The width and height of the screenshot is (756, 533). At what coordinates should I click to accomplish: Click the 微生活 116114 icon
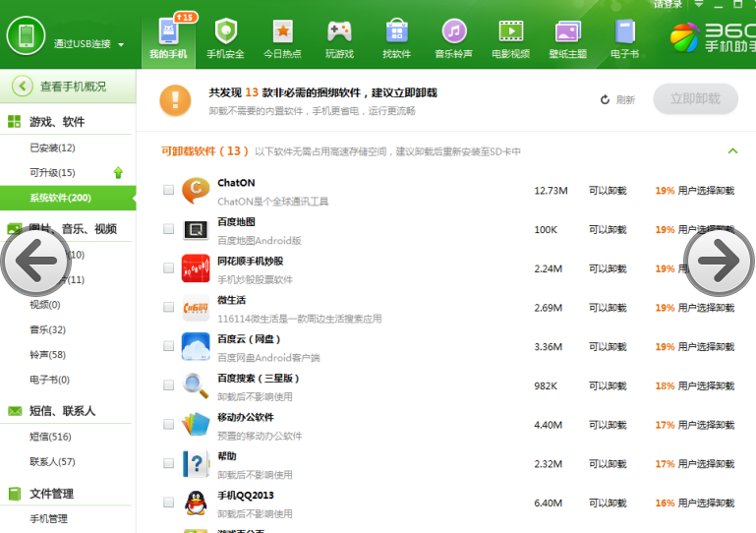coord(196,307)
